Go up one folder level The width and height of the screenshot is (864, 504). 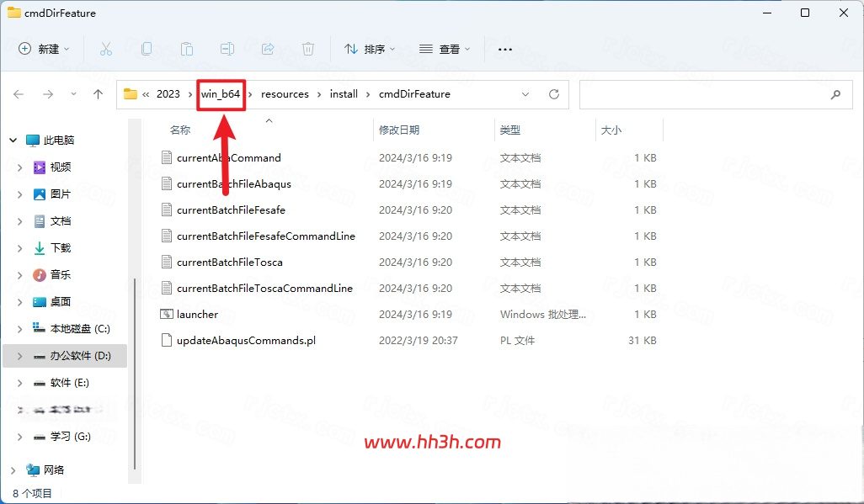[x=98, y=94]
